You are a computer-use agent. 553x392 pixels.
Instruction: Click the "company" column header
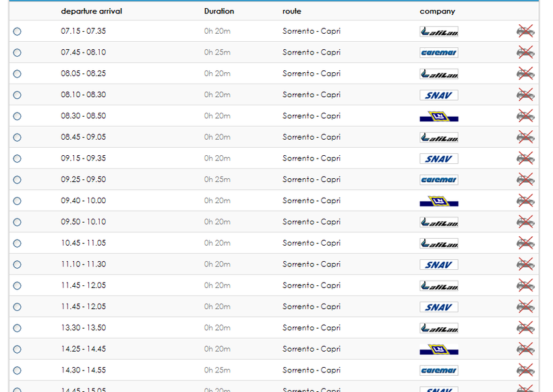[437, 11]
